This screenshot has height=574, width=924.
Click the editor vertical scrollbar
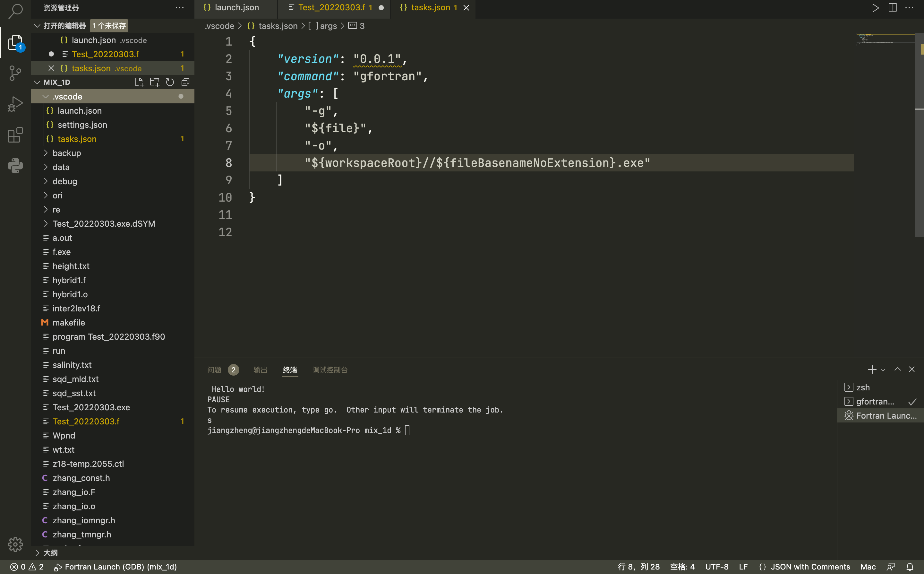click(920, 135)
